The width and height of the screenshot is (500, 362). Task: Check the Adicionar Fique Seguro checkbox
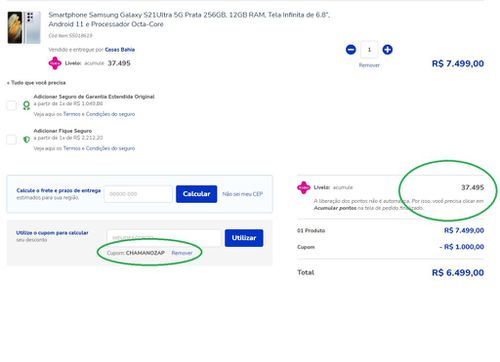12,139
